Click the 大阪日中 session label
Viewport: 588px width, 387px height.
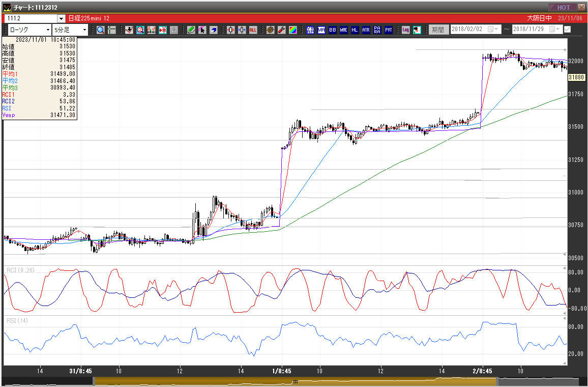click(x=539, y=18)
